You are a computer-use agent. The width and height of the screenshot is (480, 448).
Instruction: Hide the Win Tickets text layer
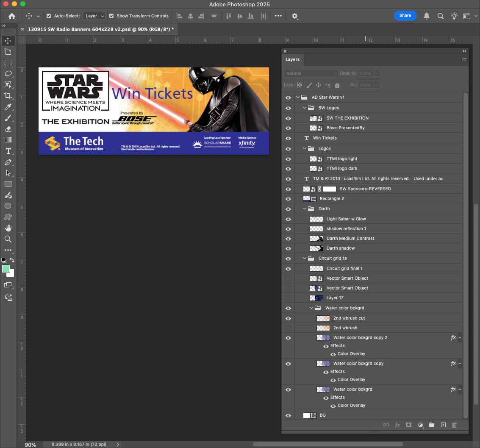[x=288, y=138]
